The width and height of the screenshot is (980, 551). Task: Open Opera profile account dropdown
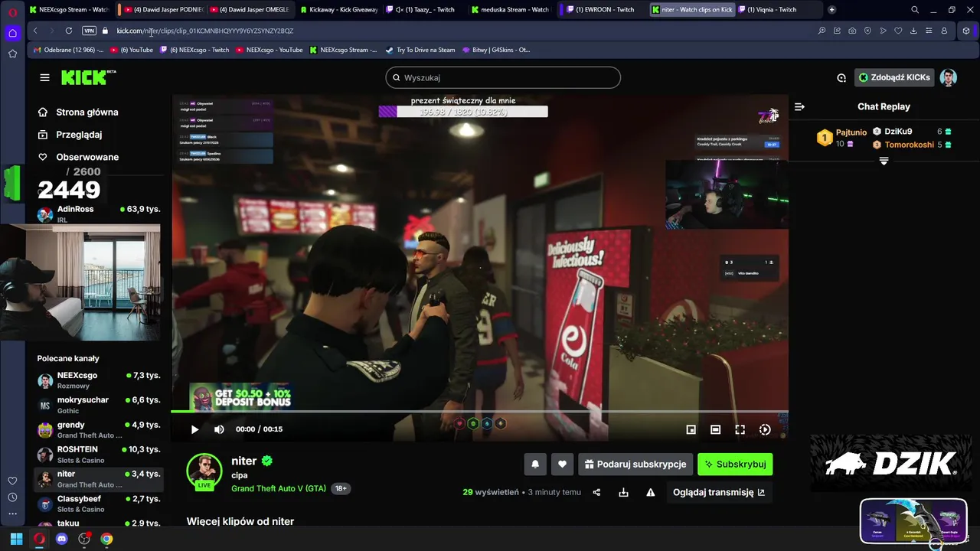click(x=944, y=31)
